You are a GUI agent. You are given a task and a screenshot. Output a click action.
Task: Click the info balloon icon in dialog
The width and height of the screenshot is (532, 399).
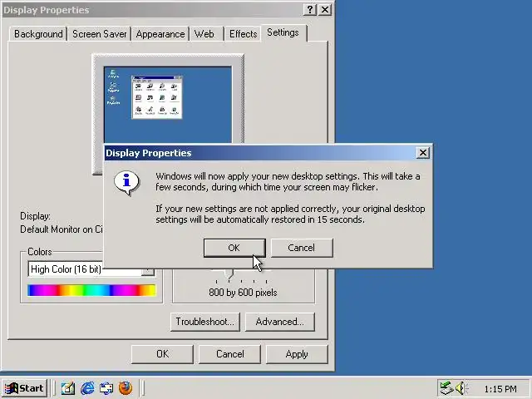[126, 183]
